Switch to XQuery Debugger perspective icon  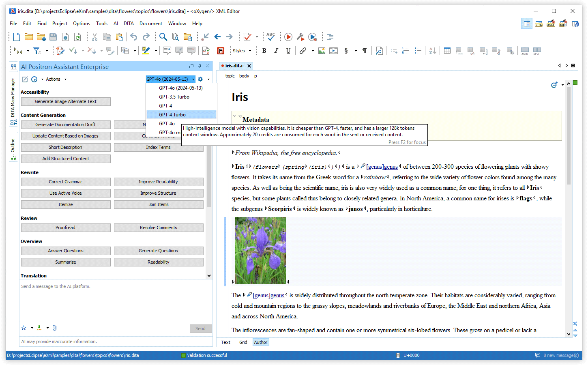(563, 24)
